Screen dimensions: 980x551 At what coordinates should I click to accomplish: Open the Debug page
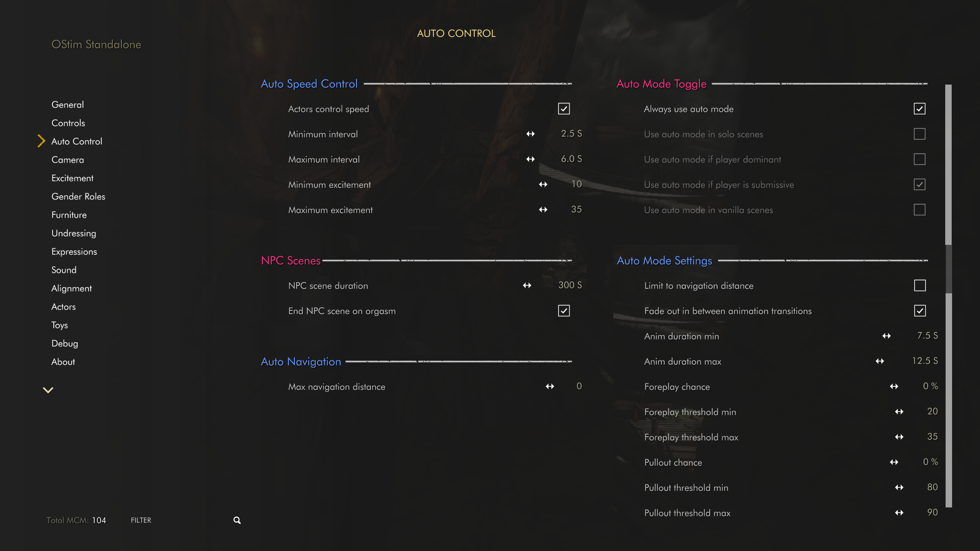[65, 344]
